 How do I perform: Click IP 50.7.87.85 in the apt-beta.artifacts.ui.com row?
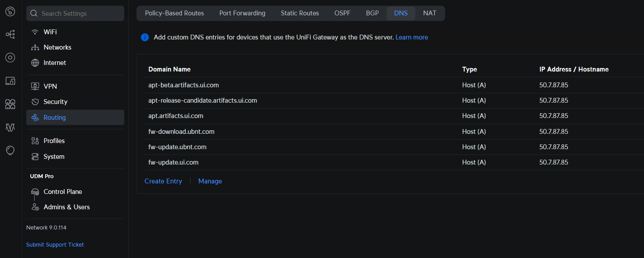tap(554, 85)
